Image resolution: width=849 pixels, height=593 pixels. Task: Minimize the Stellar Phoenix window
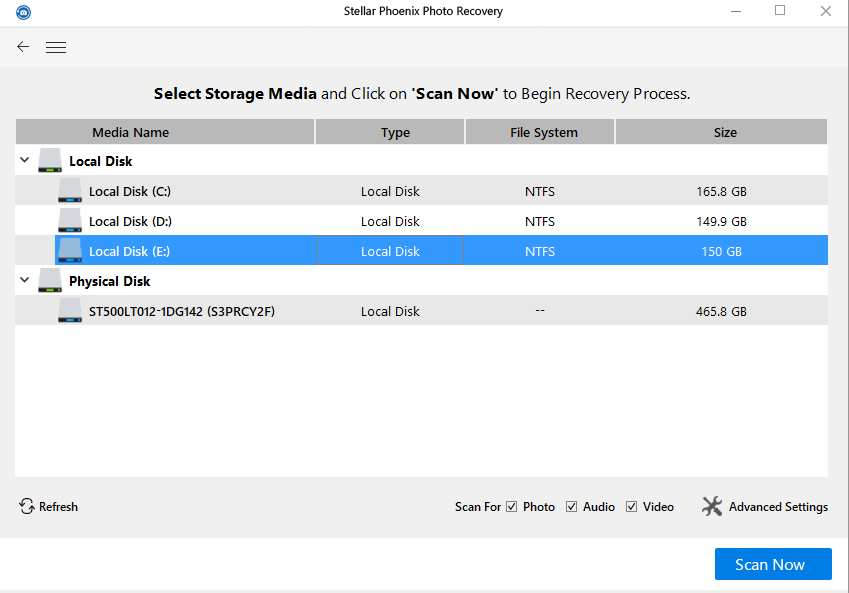(x=736, y=11)
